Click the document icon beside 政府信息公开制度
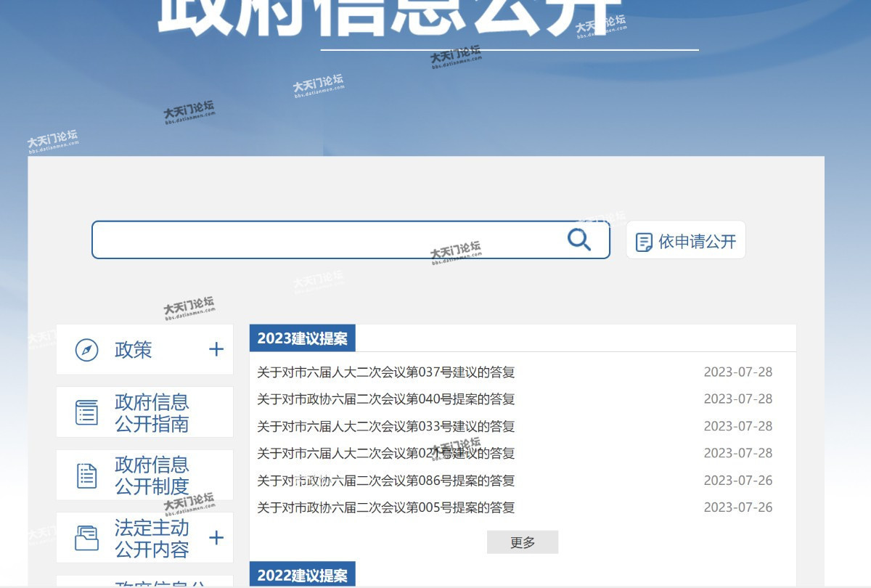Screen dimensions: 871x588 click(87, 475)
